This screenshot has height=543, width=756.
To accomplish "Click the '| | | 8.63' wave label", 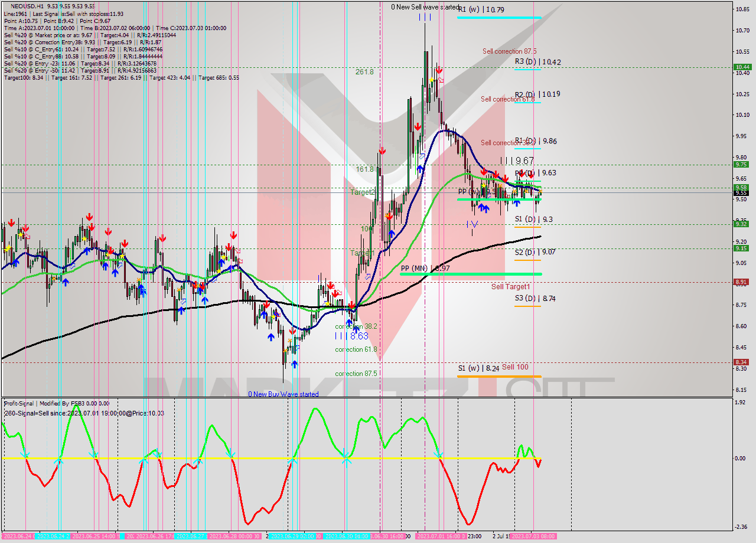I will click(351, 336).
